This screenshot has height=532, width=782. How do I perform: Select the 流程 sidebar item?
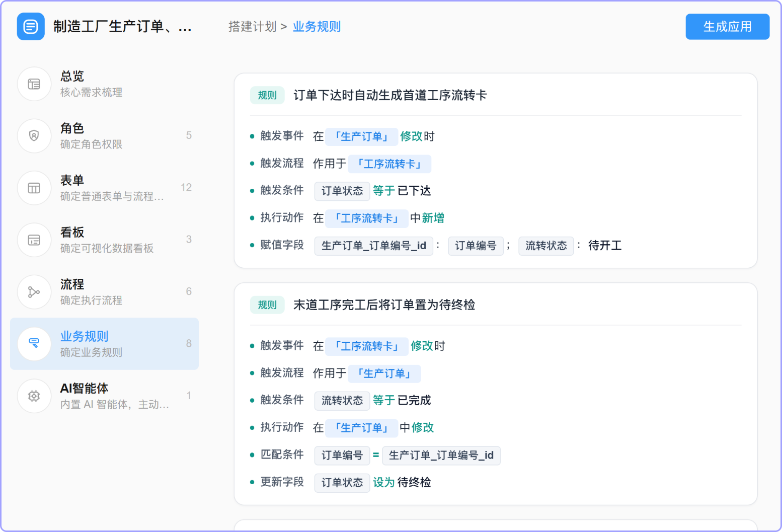(105, 292)
